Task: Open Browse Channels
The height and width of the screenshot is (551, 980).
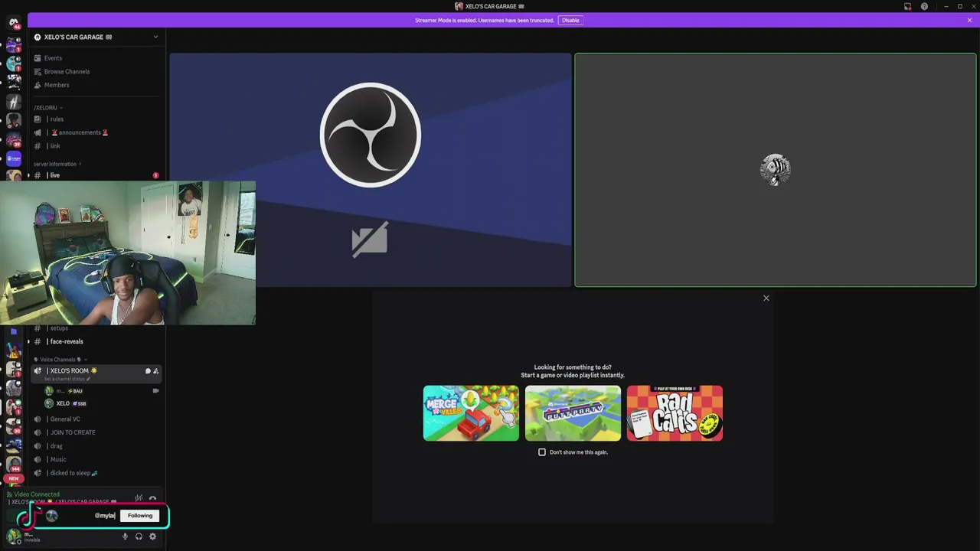Action: coord(67,71)
